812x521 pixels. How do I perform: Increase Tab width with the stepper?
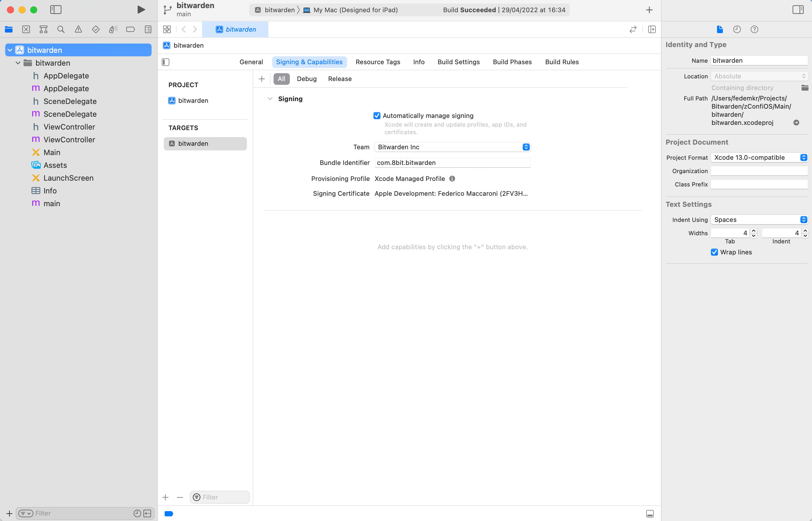(x=753, y=231)
